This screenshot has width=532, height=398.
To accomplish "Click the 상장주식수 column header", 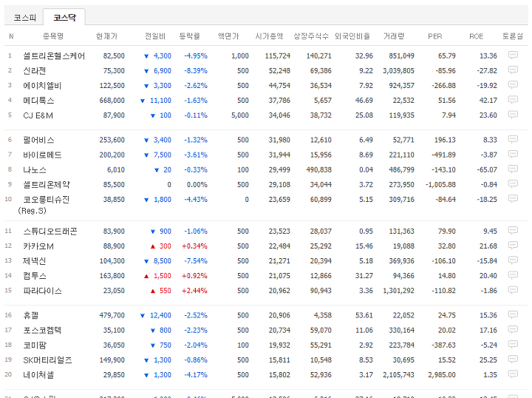I will tap(311, 36).
